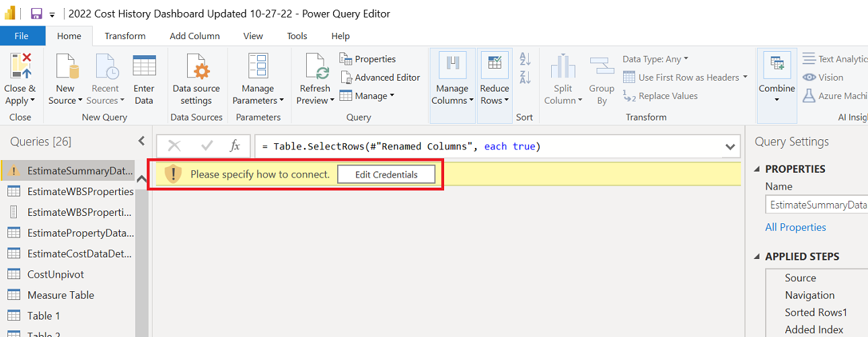The width and height of the screenshot is (868, 337).
Task: Save using the title bar disk icon
Action: (x=36, y=13)
